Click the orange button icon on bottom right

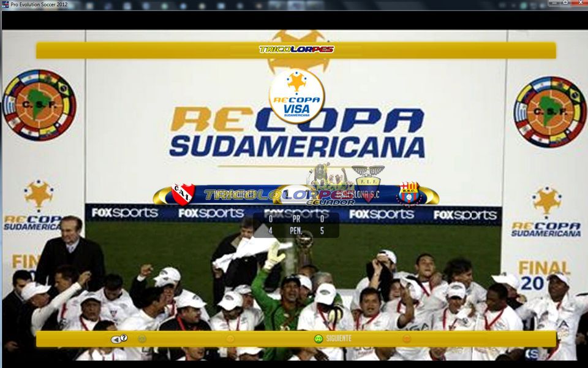pyautogui.click(x=407, y=339)
